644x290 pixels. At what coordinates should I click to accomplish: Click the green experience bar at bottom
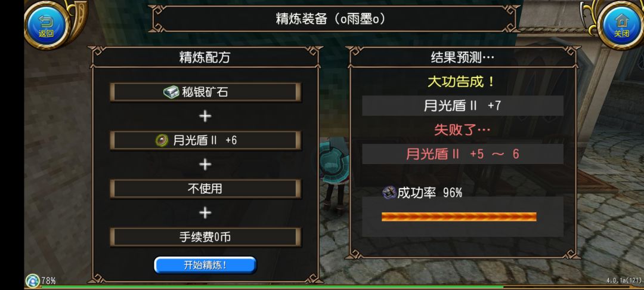pos(271,286)
